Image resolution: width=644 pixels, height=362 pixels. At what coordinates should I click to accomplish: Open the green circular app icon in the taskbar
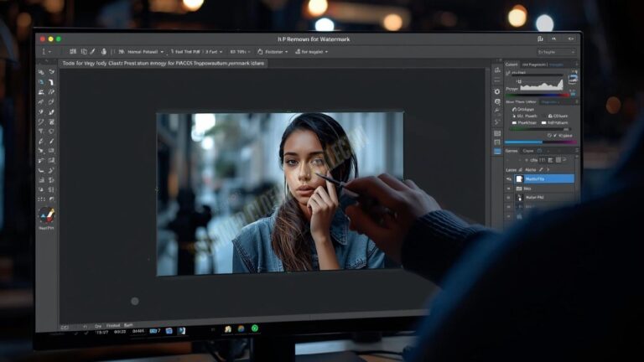[255, 328]
